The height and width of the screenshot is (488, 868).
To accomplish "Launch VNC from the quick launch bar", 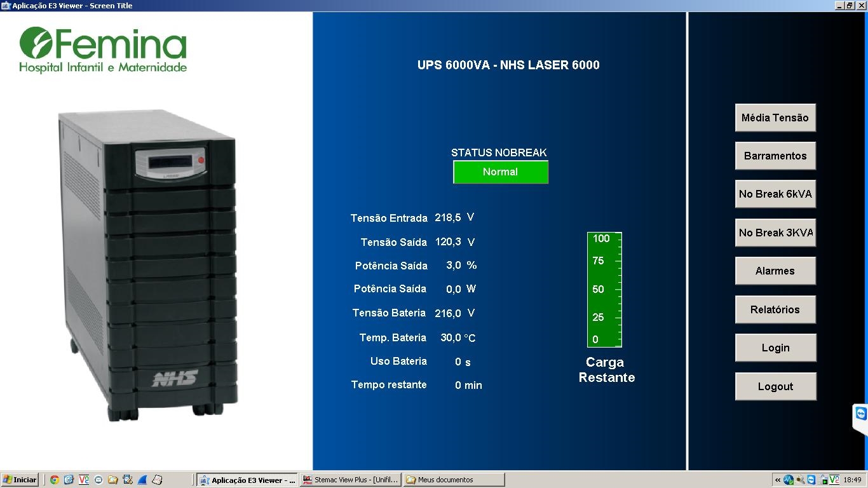I will pyautogui.click(x=83, y=480).
